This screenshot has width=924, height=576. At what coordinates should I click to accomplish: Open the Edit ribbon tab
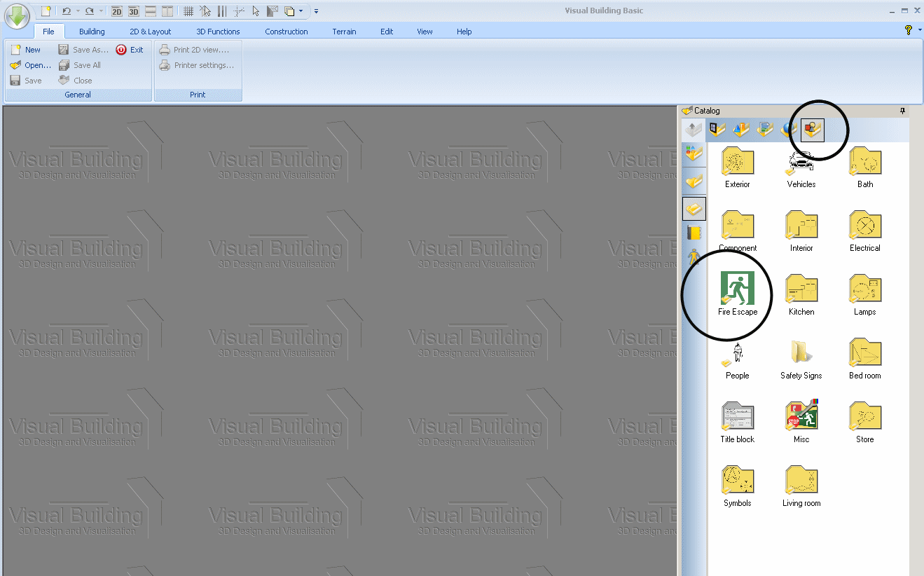[x=387, y=32]
